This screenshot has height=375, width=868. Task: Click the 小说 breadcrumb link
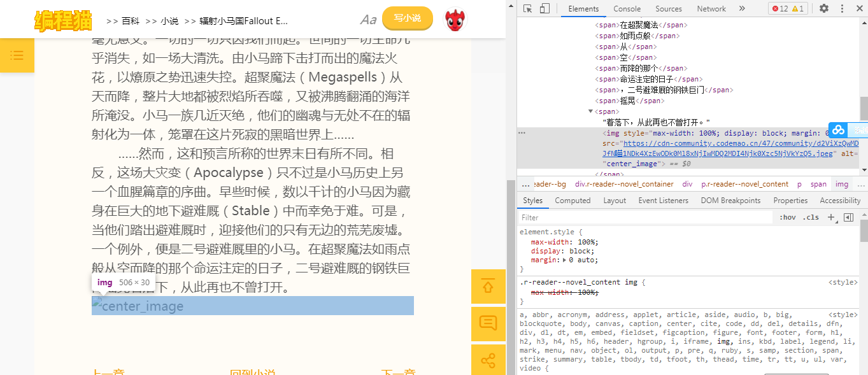(x=169, y=20)
